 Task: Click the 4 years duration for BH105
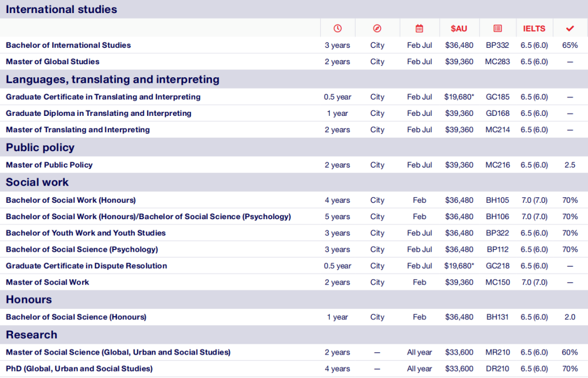click(x=338, y=201)
